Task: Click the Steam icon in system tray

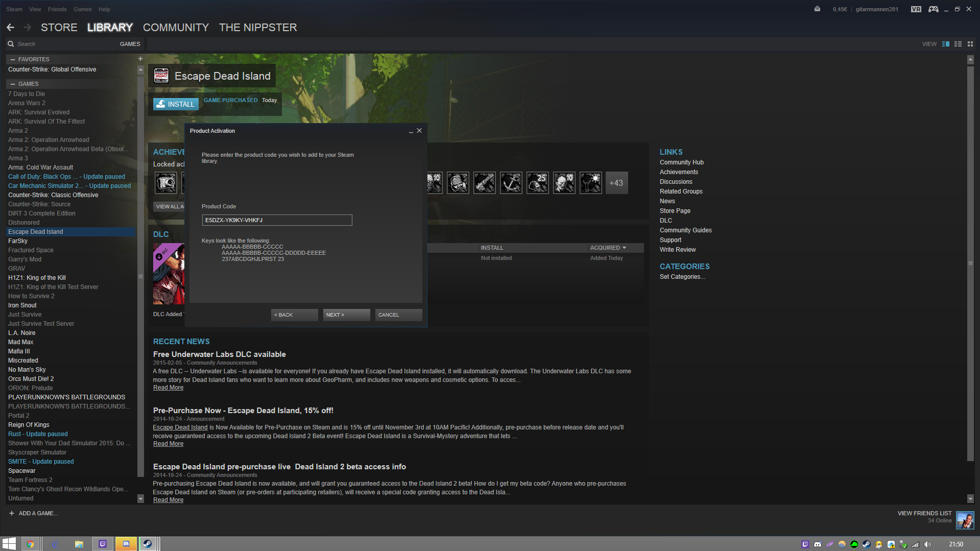Action: tap(866, 544)
